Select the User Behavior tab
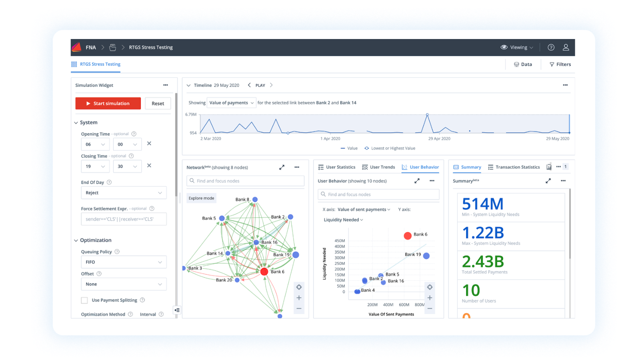 420,167
